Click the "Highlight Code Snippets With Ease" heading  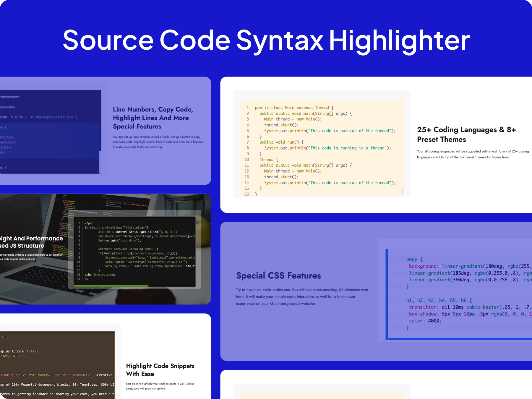(x=160, y=369)
